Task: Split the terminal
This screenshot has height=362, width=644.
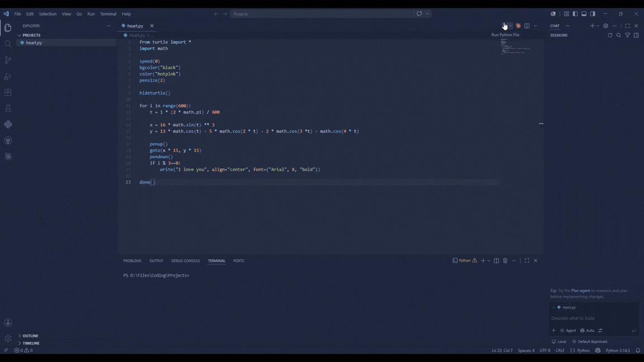Action: (x=496, y=261)
